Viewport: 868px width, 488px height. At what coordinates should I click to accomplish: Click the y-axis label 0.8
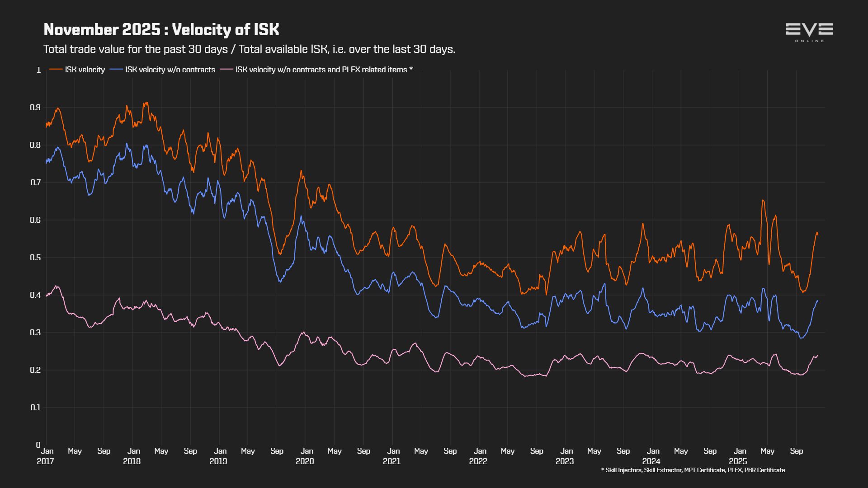[35, 145]
